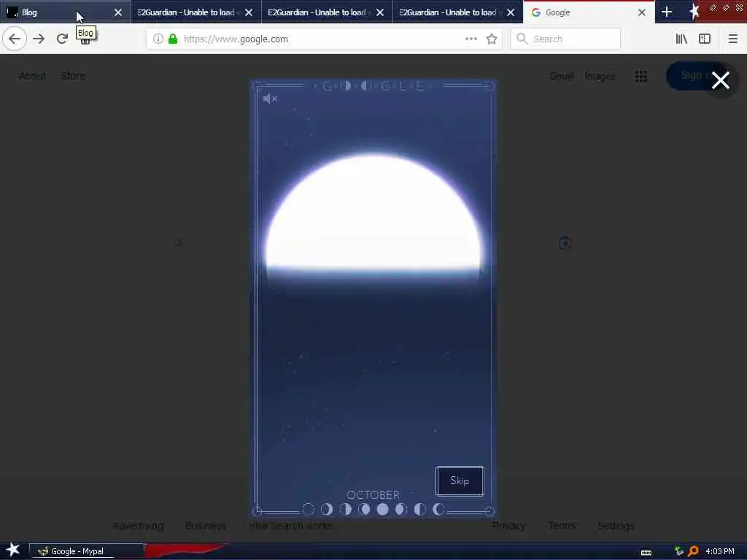The width and height of the screenshot is (747, 560).
Task: Click the network tray icon
Action: coord(679,551)
